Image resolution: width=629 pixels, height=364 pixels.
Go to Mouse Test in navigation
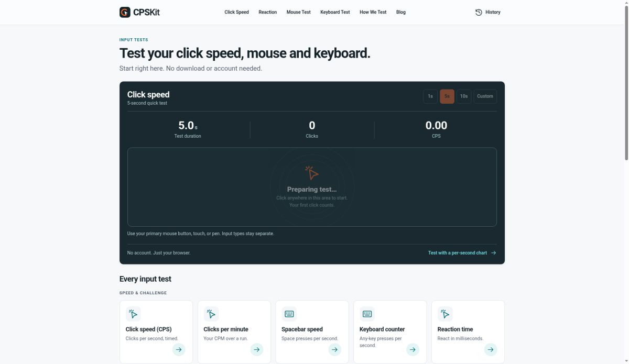(298, 12)
